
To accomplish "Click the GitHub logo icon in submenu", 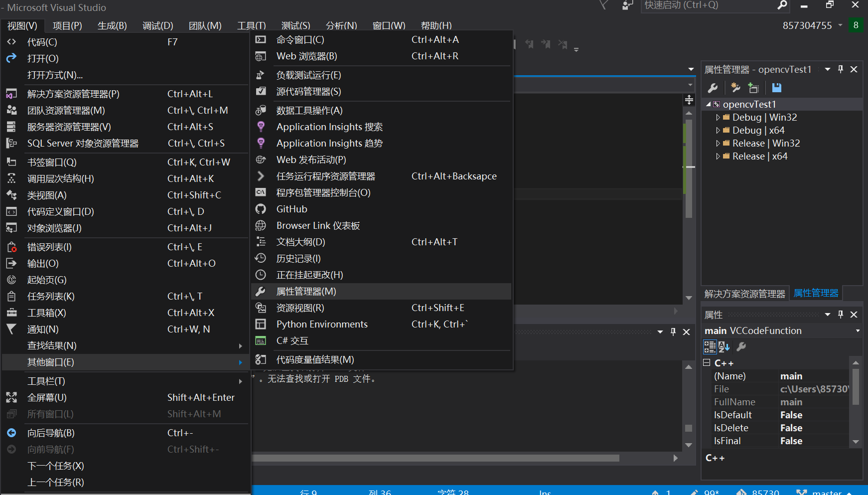I will [x=261, y=209].
